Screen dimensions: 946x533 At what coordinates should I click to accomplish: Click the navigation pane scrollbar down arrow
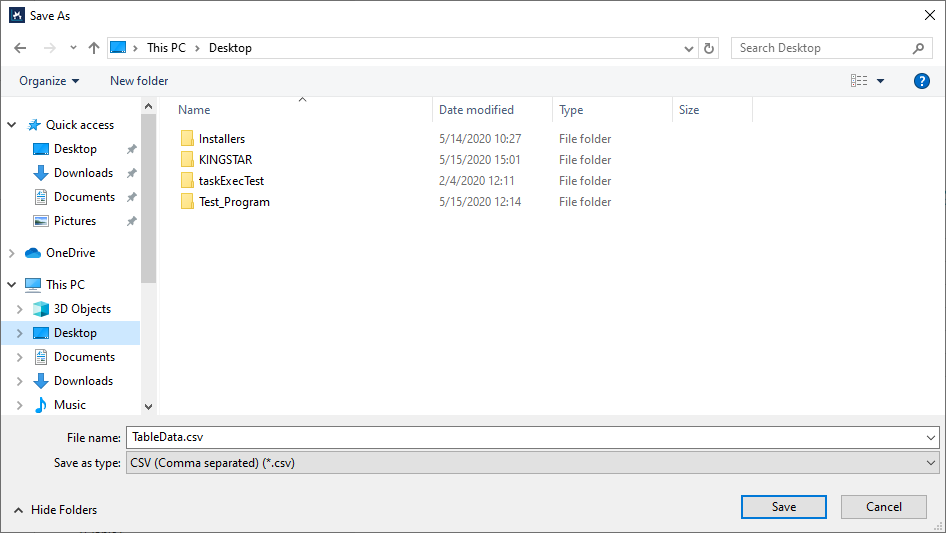point(149,407)
